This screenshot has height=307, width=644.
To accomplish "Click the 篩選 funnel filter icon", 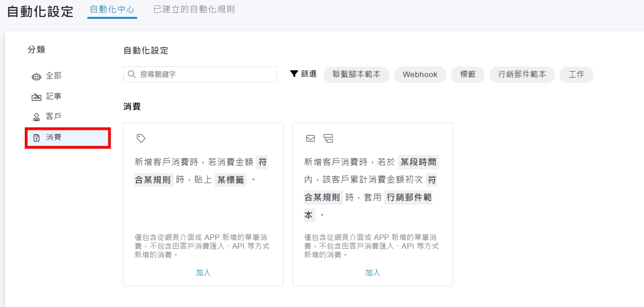I will pyautogui.click(x=294, y=74).
